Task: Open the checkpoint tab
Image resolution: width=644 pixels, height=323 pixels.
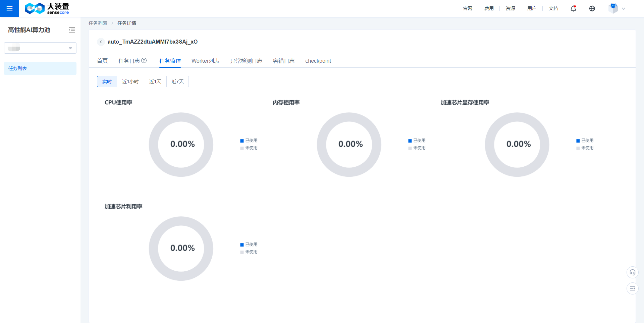Action: click(x=318, y=61)
